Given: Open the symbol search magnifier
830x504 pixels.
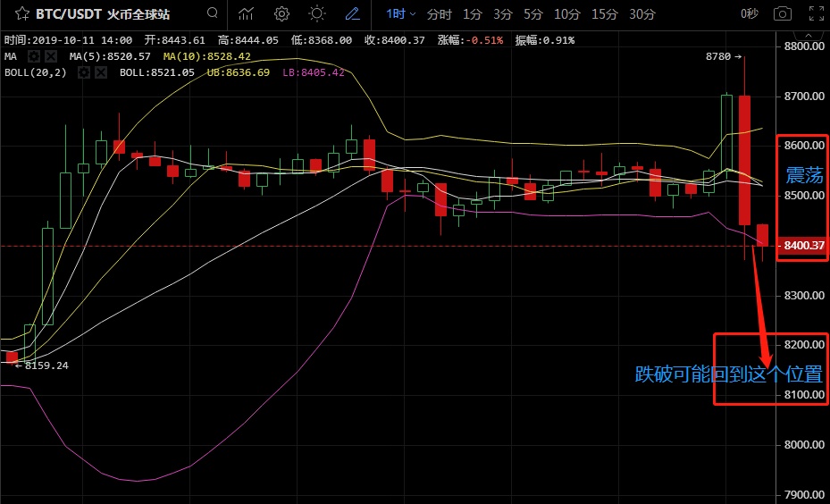Looking at the screenshot, I should (x=211, y=14).
